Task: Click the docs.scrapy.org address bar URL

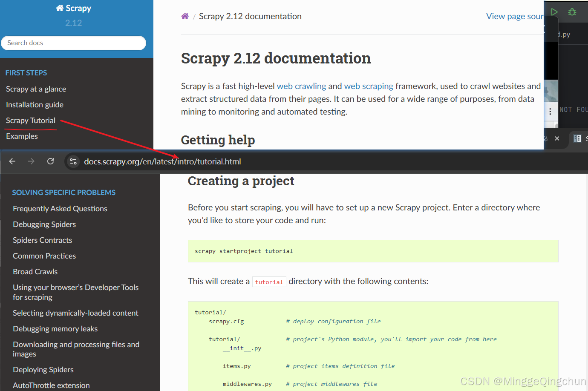Action: click(x=162, y=161)
